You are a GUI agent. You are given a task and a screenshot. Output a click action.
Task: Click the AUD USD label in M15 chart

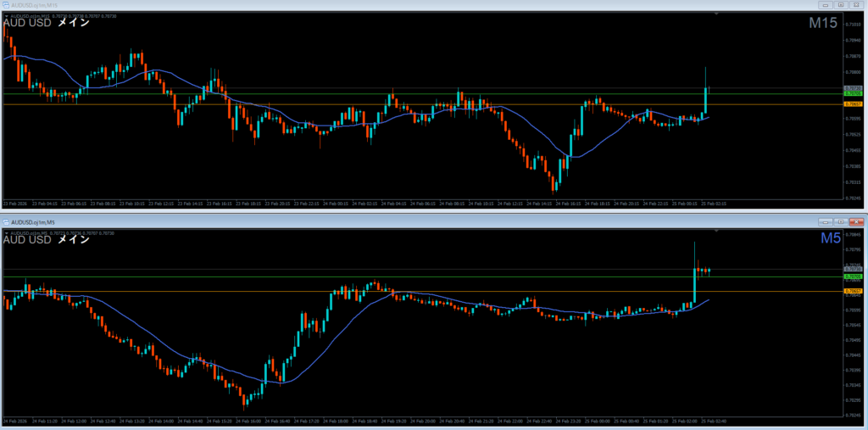point(27,24)
